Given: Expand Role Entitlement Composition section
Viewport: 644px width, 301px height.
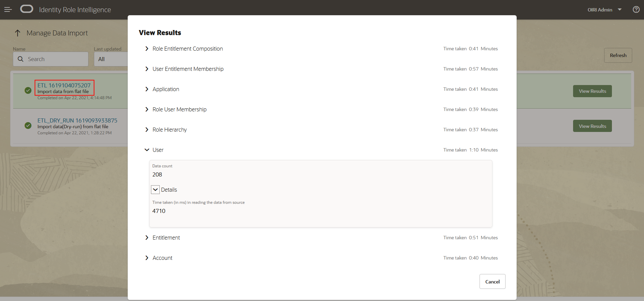Looking at the screenshot, I should (x=147, y=49).
